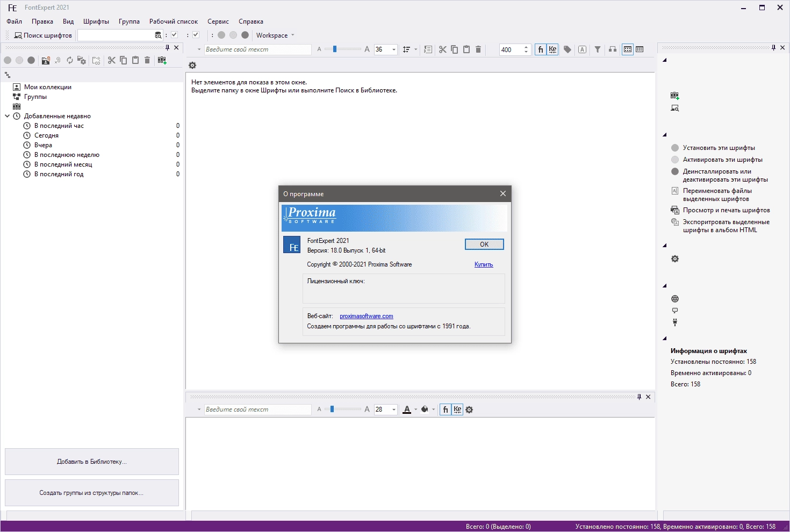Open the dropdown arrow before the upper sample text field
The height and width of the screenshot is (532, 790).
pos(199,49)
